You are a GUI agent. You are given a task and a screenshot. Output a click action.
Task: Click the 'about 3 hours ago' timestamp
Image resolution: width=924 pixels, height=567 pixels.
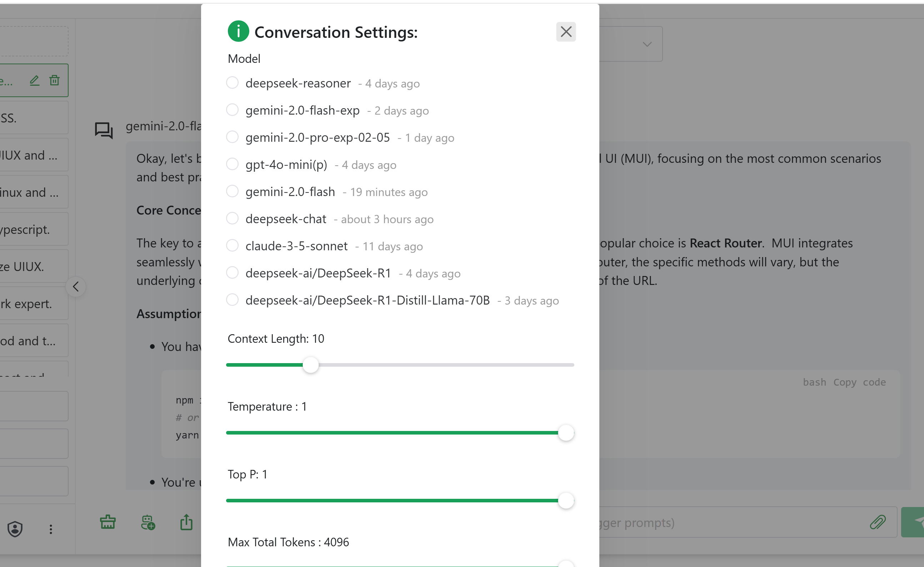pyautogui.click(x=387, y=219)
